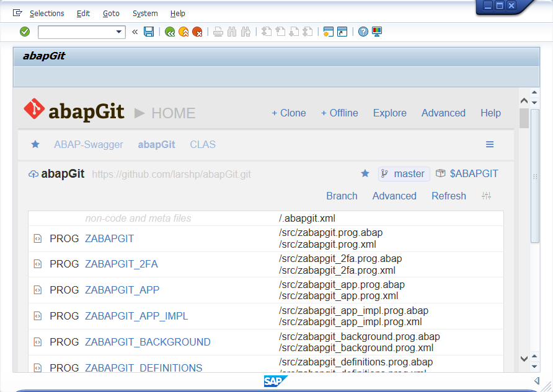Image resolution: width=553 pixels, height=392 pixels.
Task: Click the Create New Session icon
Action: (x=329, y=32)
